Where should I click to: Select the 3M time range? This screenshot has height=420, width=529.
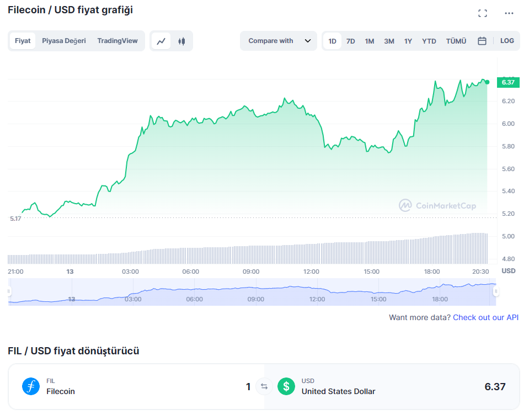pyautogui.click(x=389, y=41)
